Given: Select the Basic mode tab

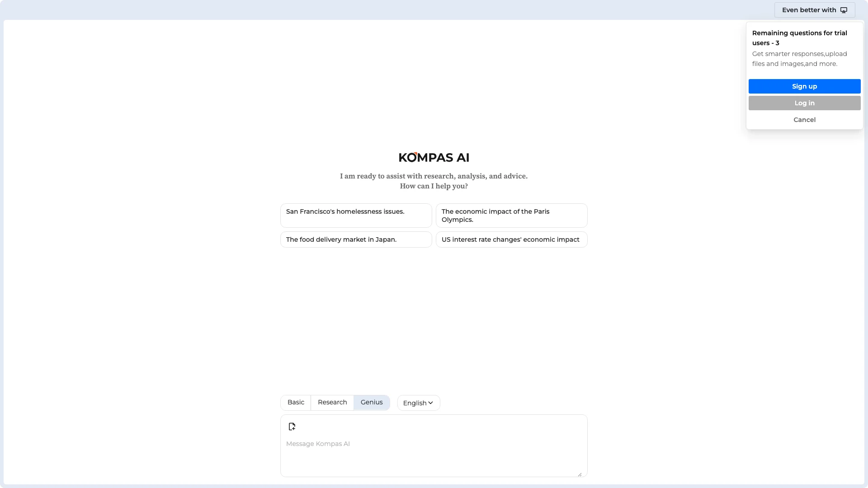Looking at the screenshot, I should [x=296, y=402].
